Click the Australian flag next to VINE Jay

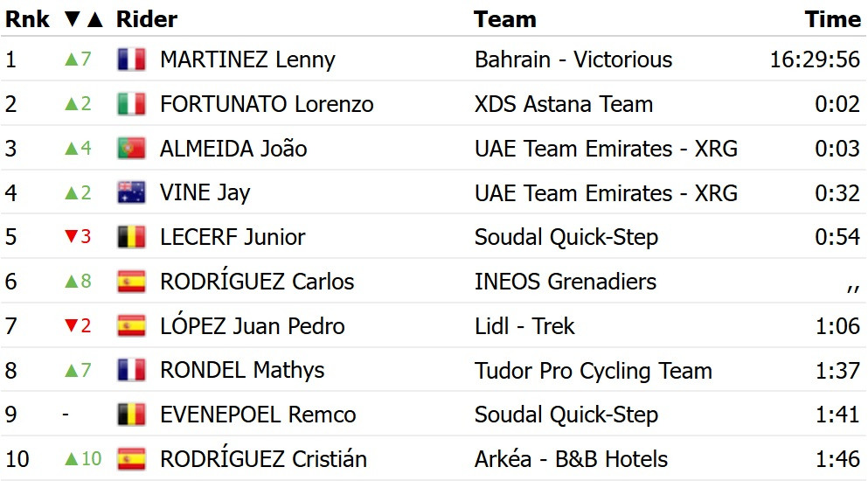click(131, 193)
